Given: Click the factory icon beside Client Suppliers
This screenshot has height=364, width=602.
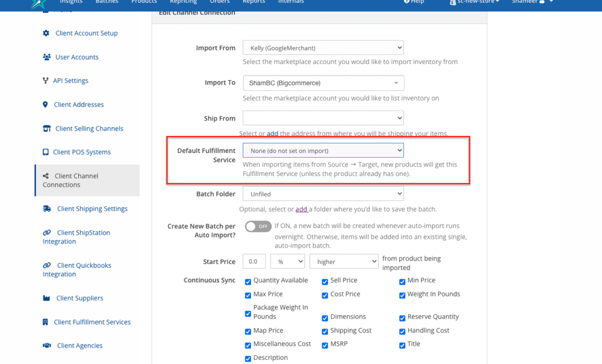Looking at the screenshot, I should pyautogui.click(x=46, y=298).
